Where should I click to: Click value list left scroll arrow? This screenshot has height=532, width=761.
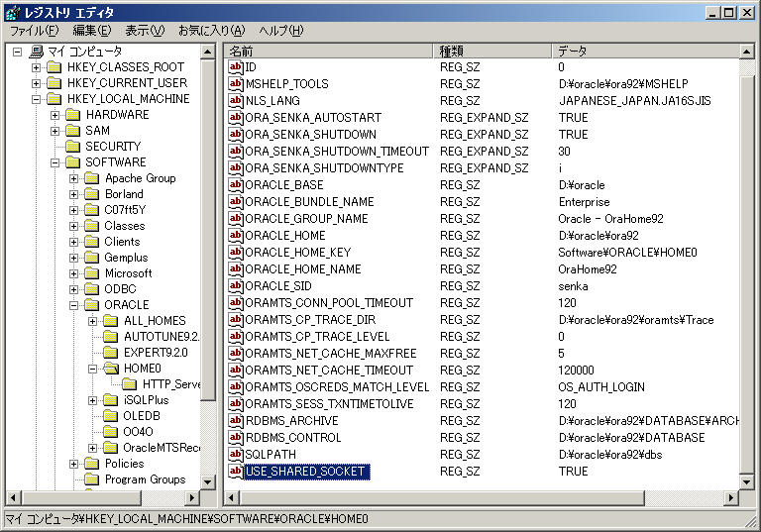coord(232,497)
